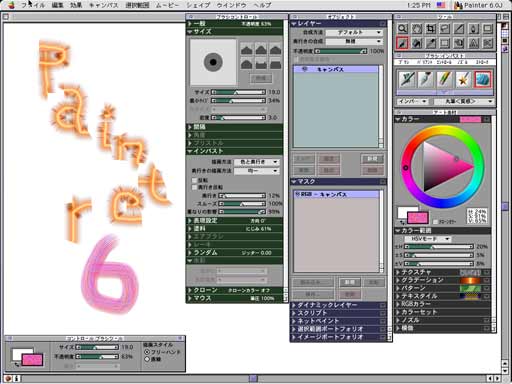Choose the star F/X brush category icon

tap(463, 79)
